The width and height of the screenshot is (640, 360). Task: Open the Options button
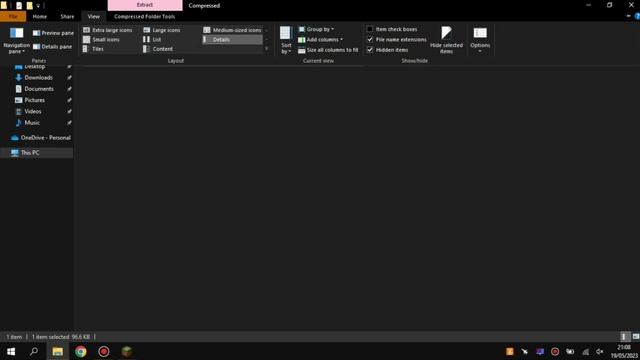point(480,40)
